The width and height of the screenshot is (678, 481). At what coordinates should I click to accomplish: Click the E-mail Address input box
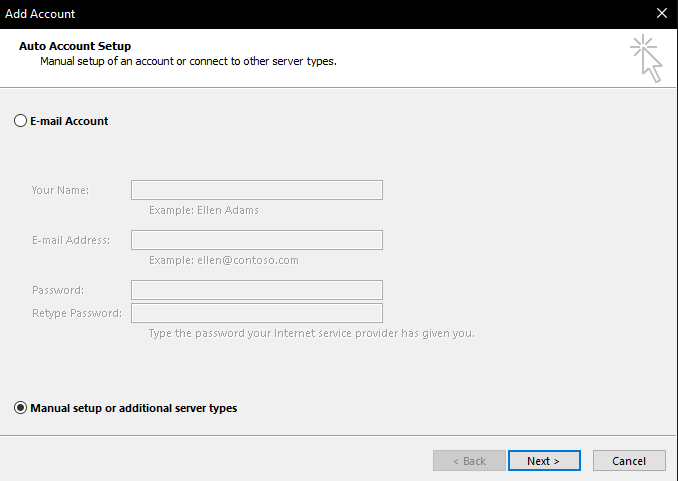[x=256, y=240]
